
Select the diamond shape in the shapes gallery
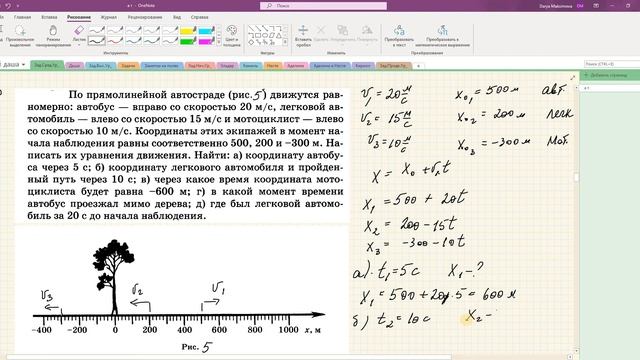click(251, 42)
